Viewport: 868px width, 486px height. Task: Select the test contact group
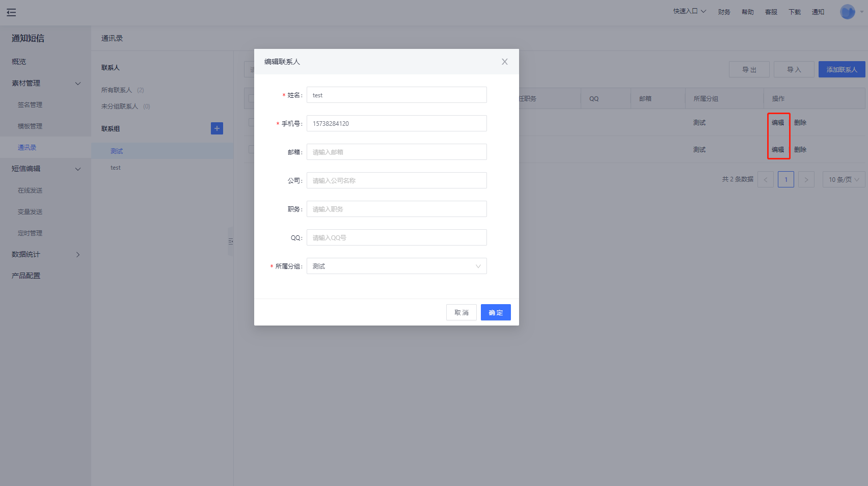tap(116, 168)
